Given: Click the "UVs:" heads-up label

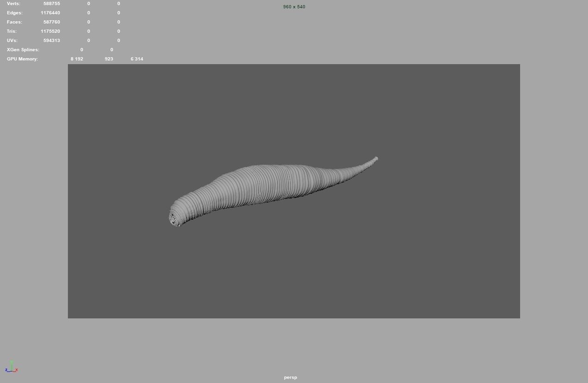Looking at the screenshot, I should tap(12, 41).
